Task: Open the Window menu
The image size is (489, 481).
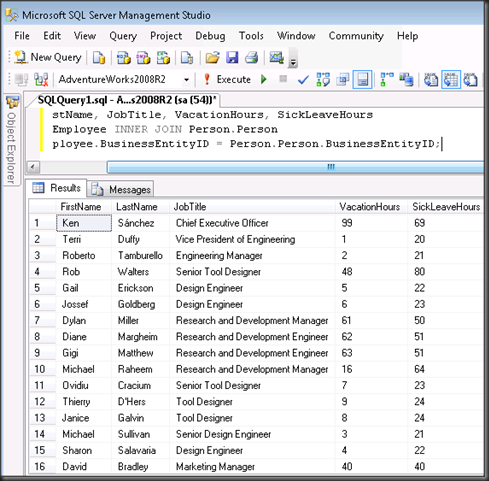Action: pyautogui.click(x=296, y=36)
